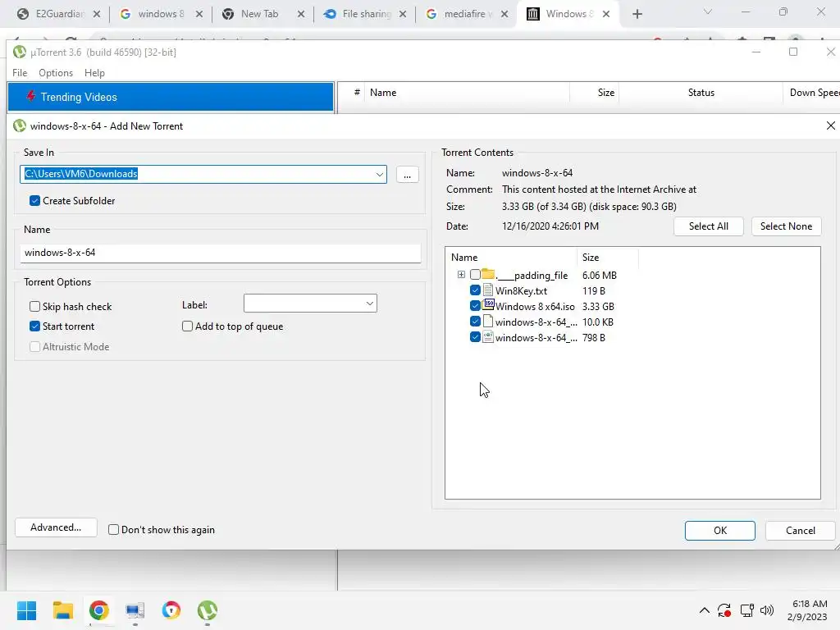
Task: Click the sync tray icon with red dot
Action: click(724, 610)
